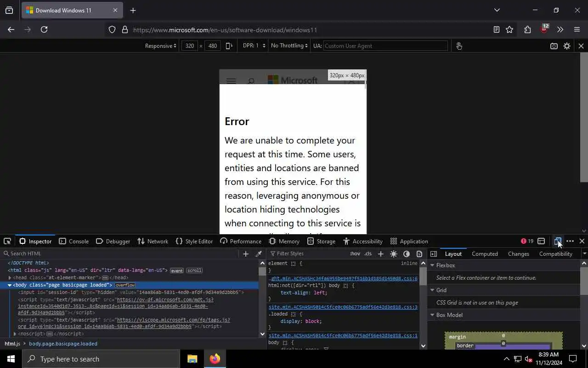Click the Custom User Agent field
This screenshot has height=368, width=588.
click(x=385, y=46)
